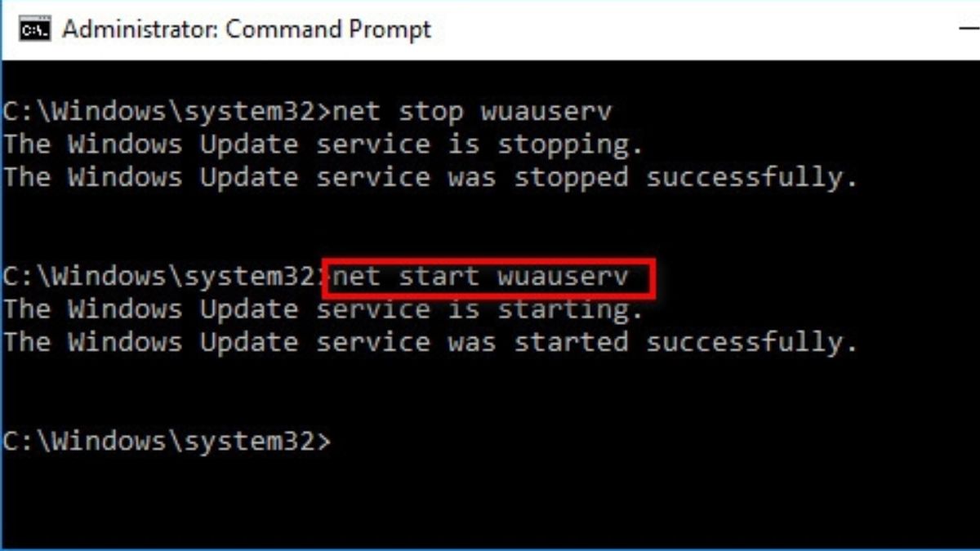Click the blank line above the "net start" prompt
The height and width of the screenshot is (551, 980).
pos(490,244)
